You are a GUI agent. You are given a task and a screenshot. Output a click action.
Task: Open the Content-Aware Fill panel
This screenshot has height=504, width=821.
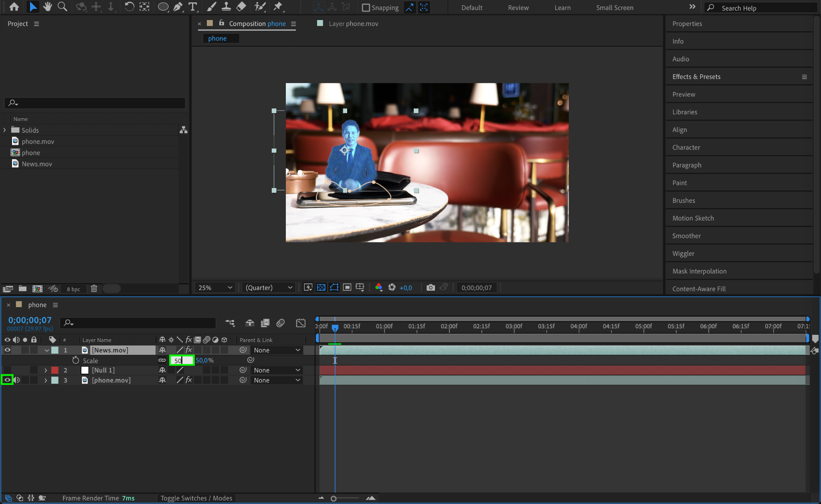[699, 289]
